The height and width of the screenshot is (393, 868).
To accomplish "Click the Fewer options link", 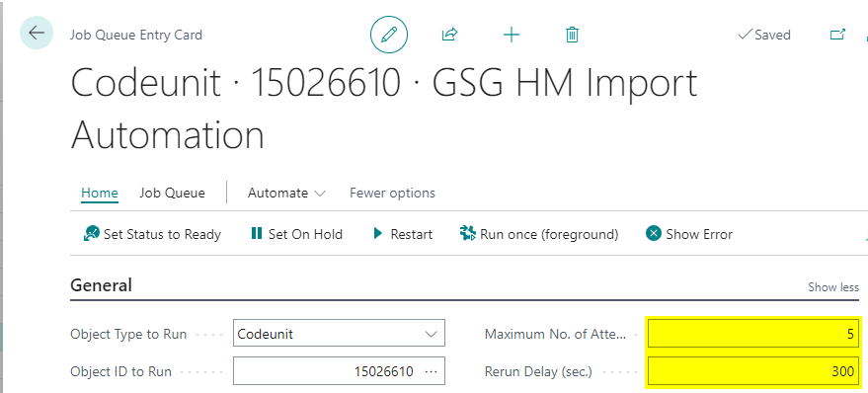I will coord(392,194).
